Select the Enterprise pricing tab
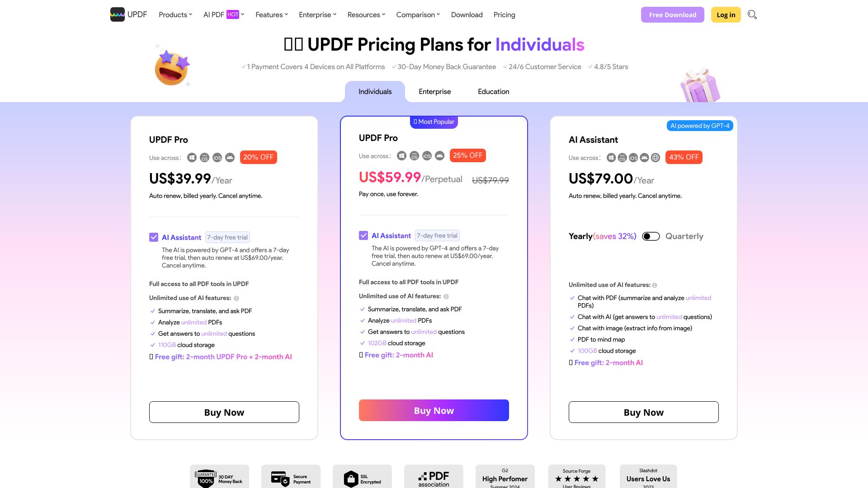Viewport: 868px width, 488px height. click(434, 92)
